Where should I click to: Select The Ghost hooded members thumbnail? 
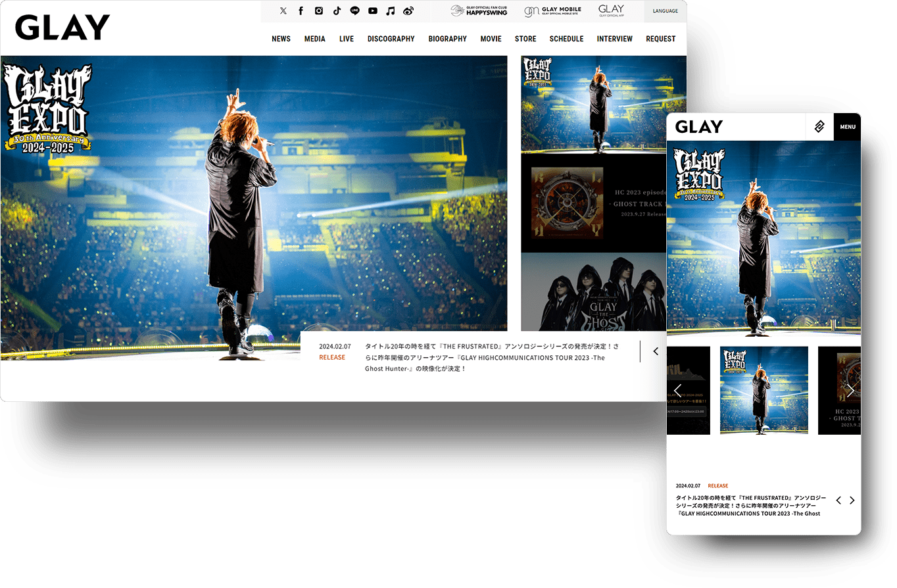click(593, 292)
